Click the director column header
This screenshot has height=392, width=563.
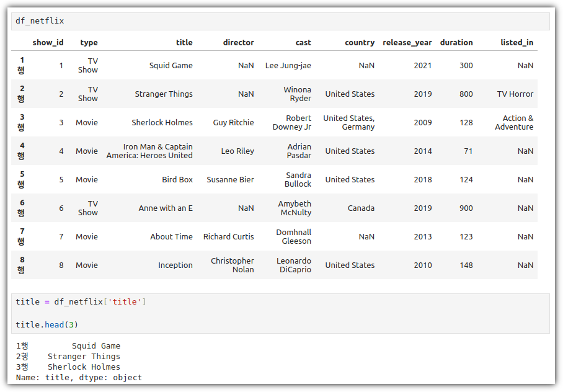[239, 42]
